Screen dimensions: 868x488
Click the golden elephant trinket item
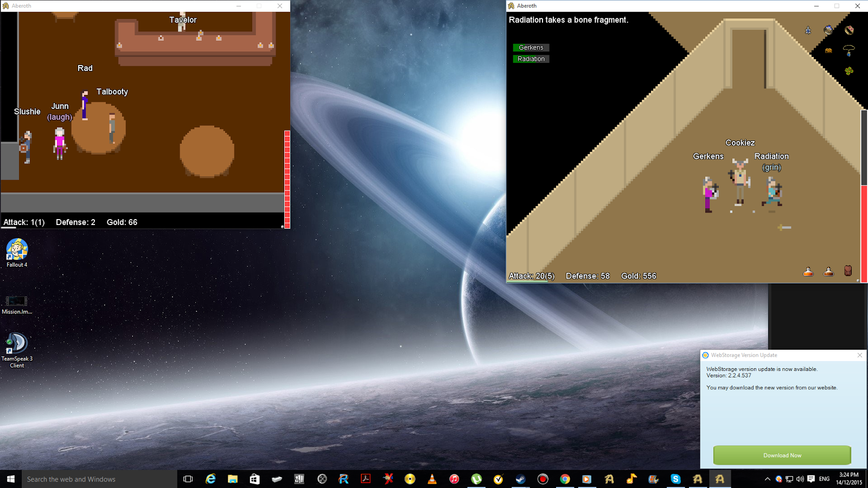tap(828, 51)
